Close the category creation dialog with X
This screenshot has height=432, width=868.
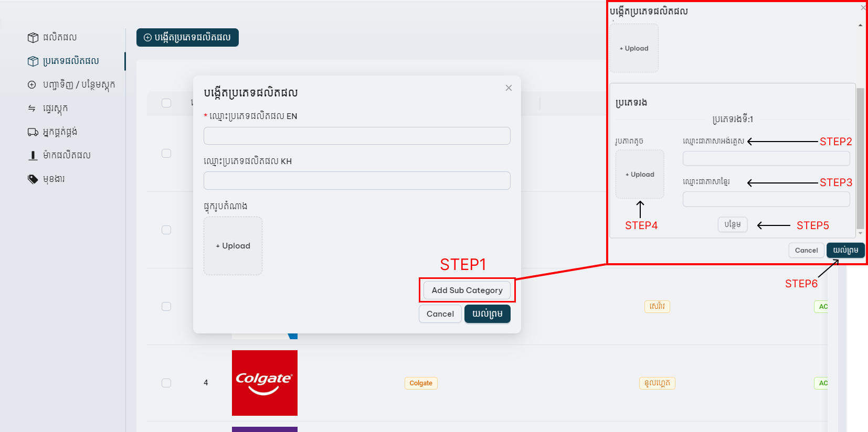509,88
